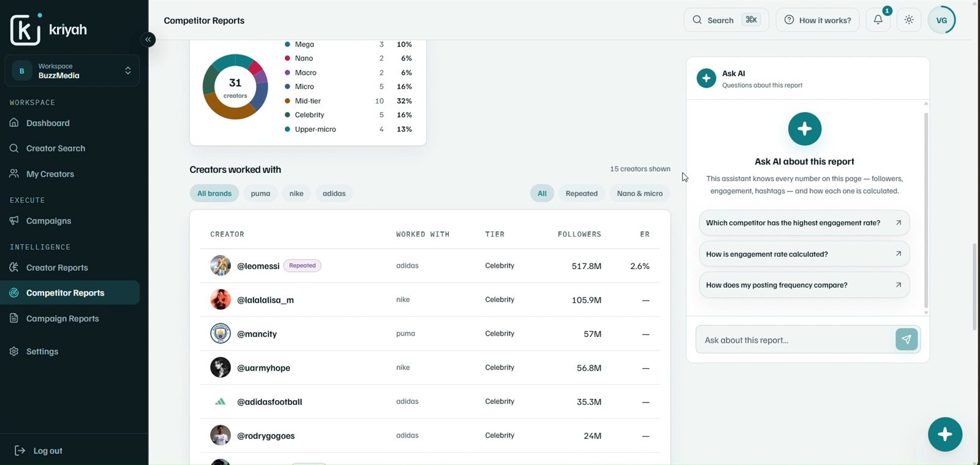The width and height of the screenshot is (980, 465).
Task: Filter by Nano & micro creators
Action: pos(639,194)
